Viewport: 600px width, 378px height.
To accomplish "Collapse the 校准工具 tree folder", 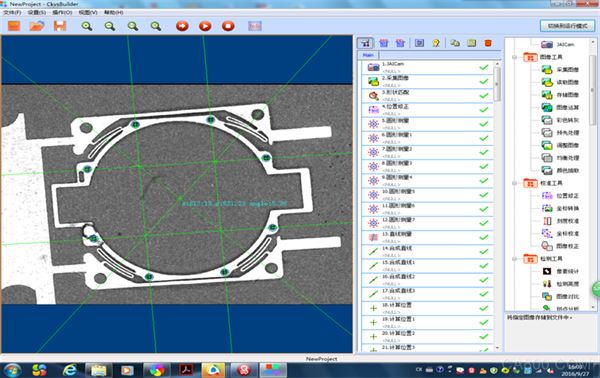I will tap(515, 183).
